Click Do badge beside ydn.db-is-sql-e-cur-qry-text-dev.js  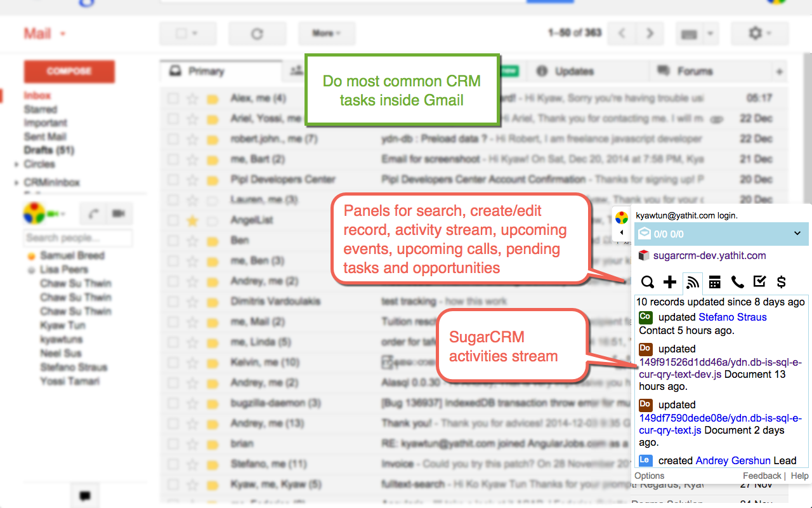click(645, 349)
